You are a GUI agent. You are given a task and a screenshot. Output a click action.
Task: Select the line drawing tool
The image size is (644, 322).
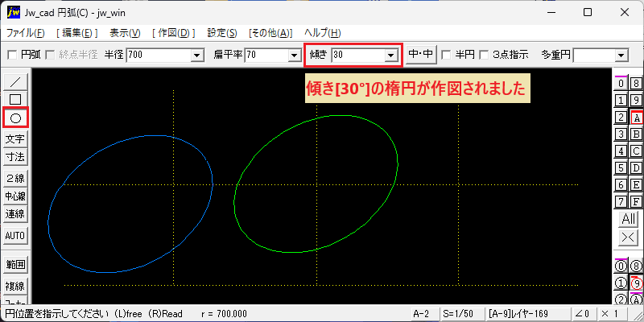(x=15, y=82)
